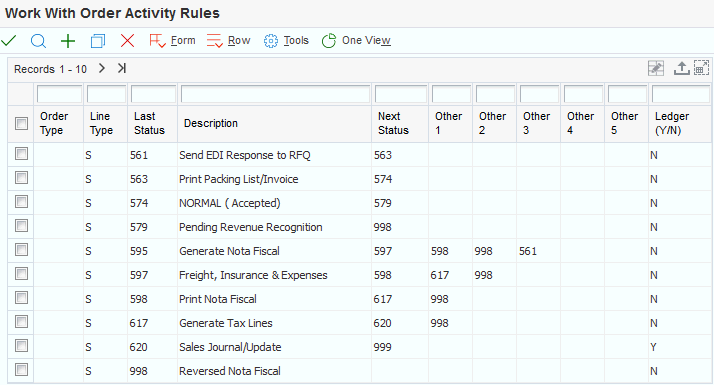The height and width of the screenshot is (385, 714).
Task: Click the Line Type filter field
Action: tap(106, 94)
